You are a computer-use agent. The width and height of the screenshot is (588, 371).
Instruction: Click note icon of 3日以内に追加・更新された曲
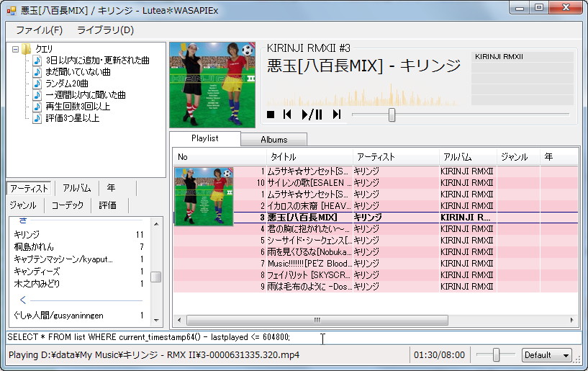(x=37, y=61)
